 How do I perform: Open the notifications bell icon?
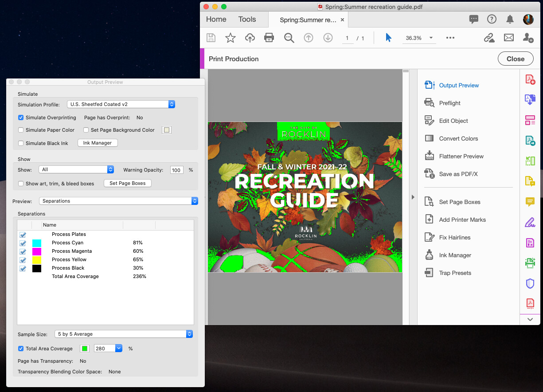pos(510,19)
